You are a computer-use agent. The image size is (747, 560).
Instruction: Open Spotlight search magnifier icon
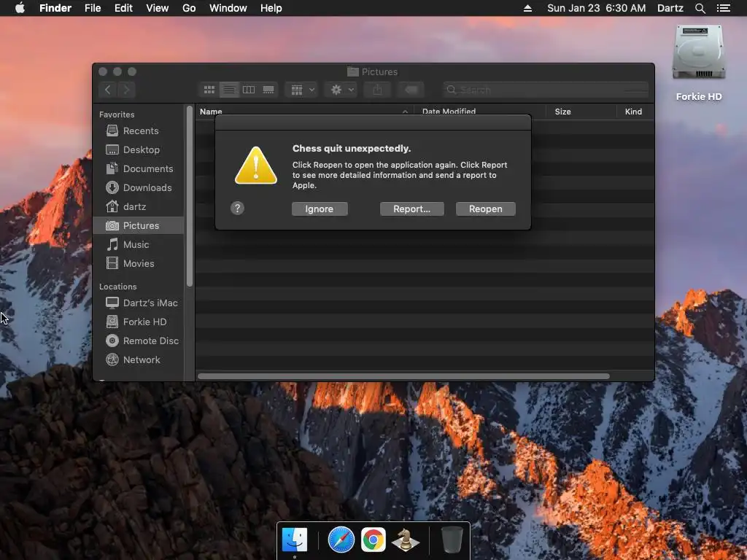tap(700, 8)
